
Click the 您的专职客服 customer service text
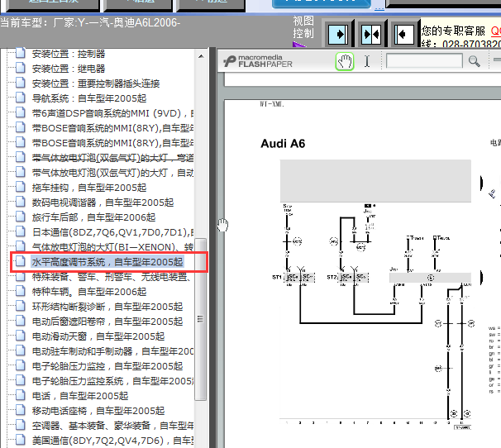tap(453, 31)
